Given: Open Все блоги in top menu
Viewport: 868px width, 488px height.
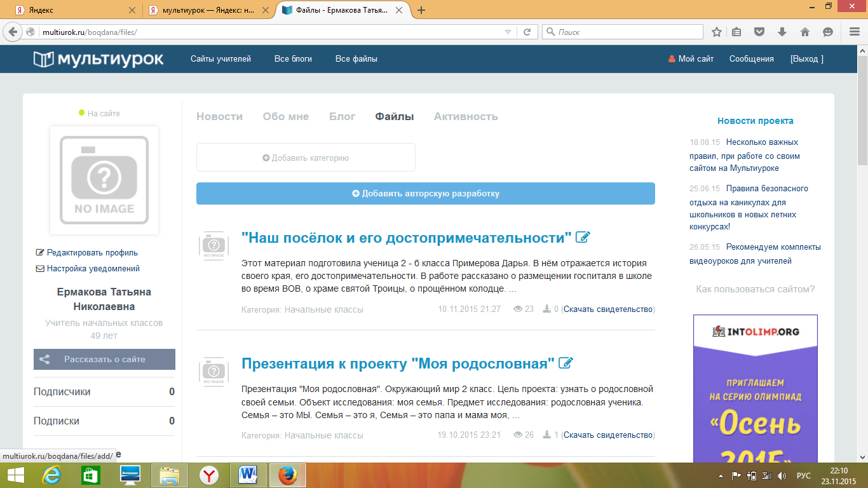Looking at the screenshot, I should [x=293, y=59].
